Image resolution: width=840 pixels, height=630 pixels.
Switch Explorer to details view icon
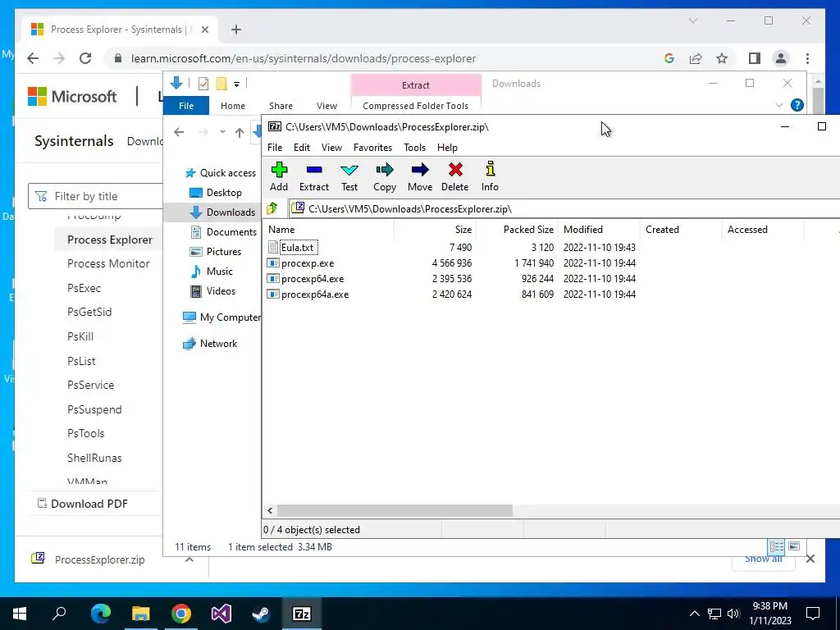[x=776, y=546]
